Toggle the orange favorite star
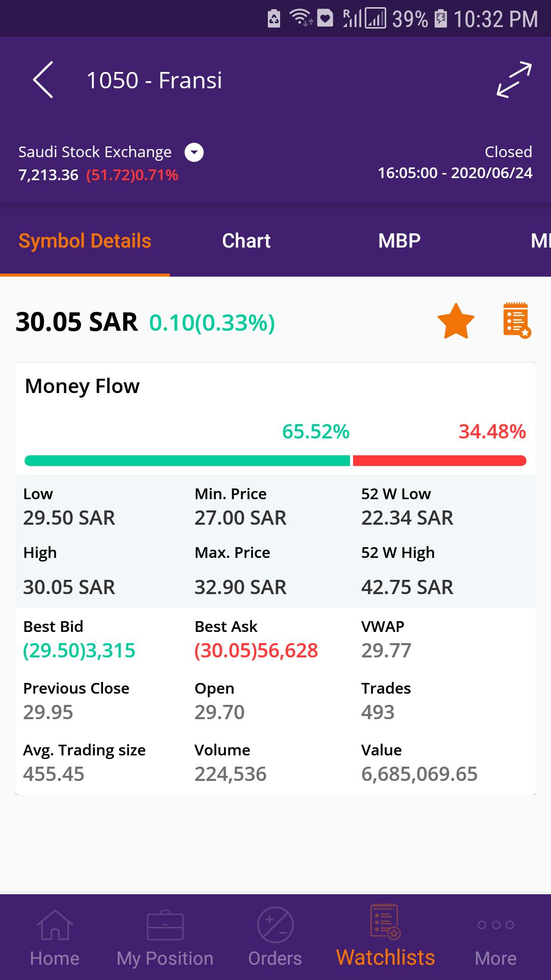The height and width of the screenshot is (980, 551). (456, 321)
